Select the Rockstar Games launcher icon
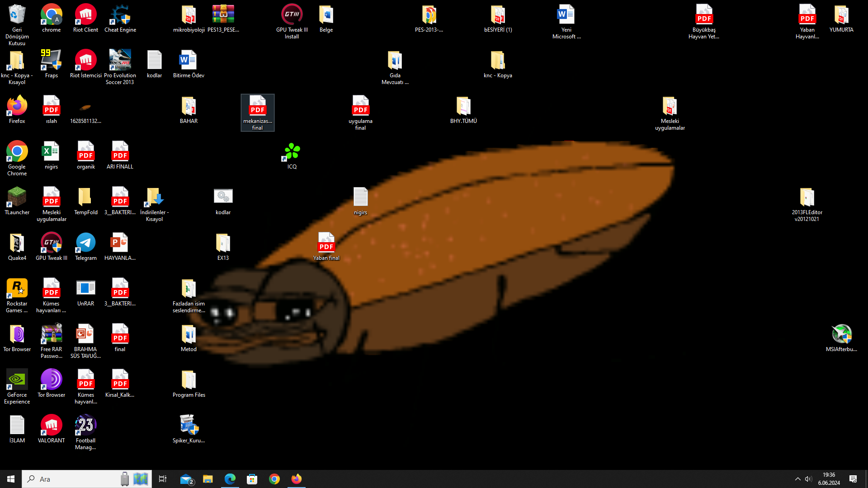The image size is (868, 488). [17, 295]
